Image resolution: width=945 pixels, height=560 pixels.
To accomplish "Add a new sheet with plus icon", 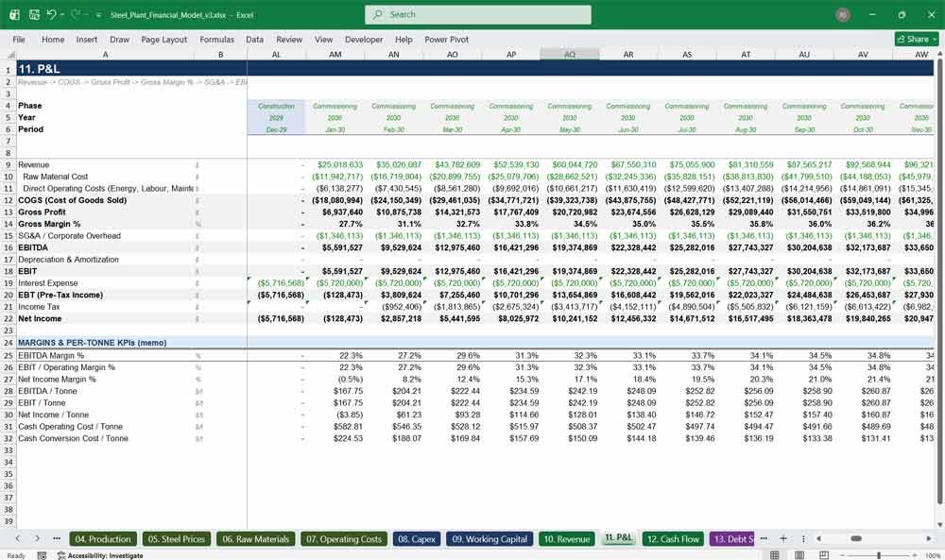I will (x=782, y=538).
